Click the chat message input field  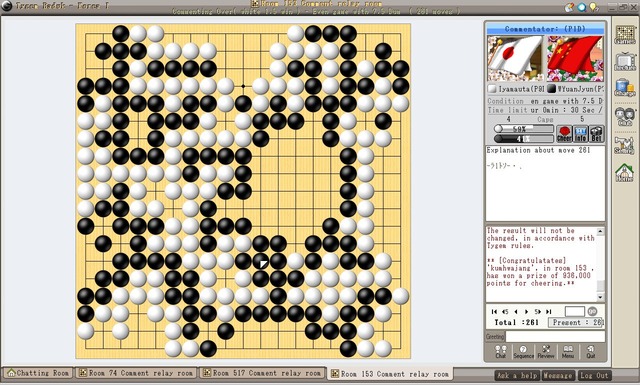click(x=555, y=337)
